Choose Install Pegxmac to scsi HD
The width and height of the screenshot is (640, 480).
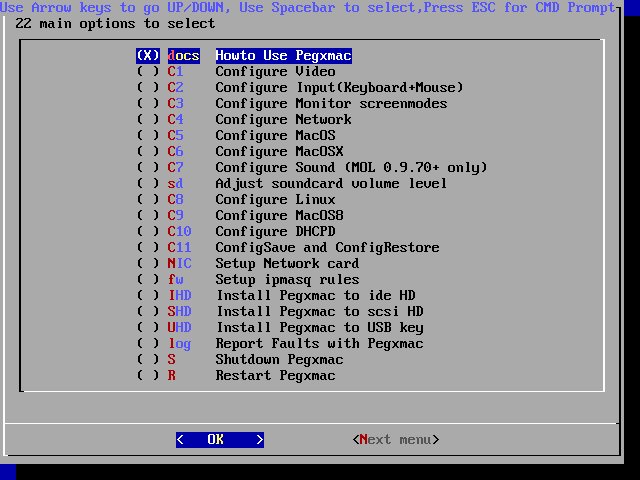[320, 311]
